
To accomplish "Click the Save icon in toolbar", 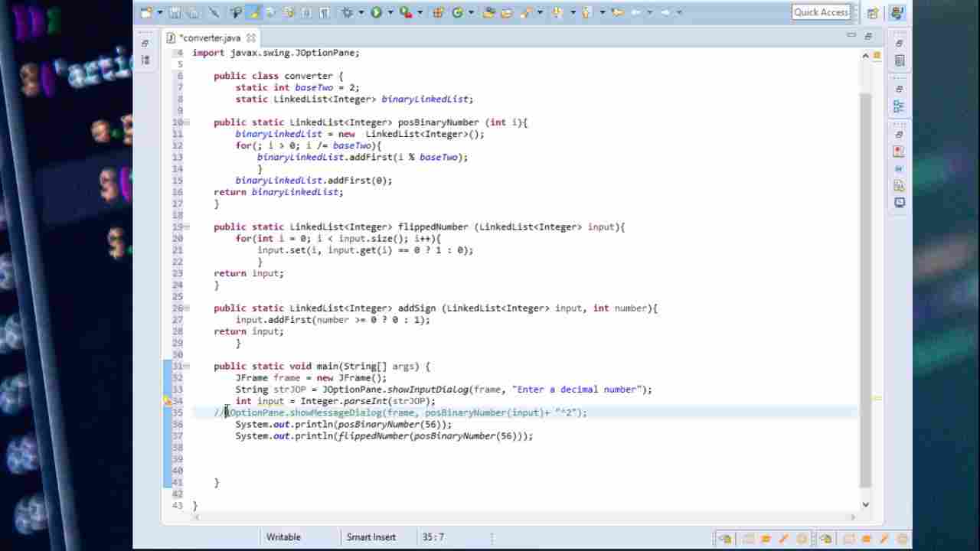I will (175, 12).
